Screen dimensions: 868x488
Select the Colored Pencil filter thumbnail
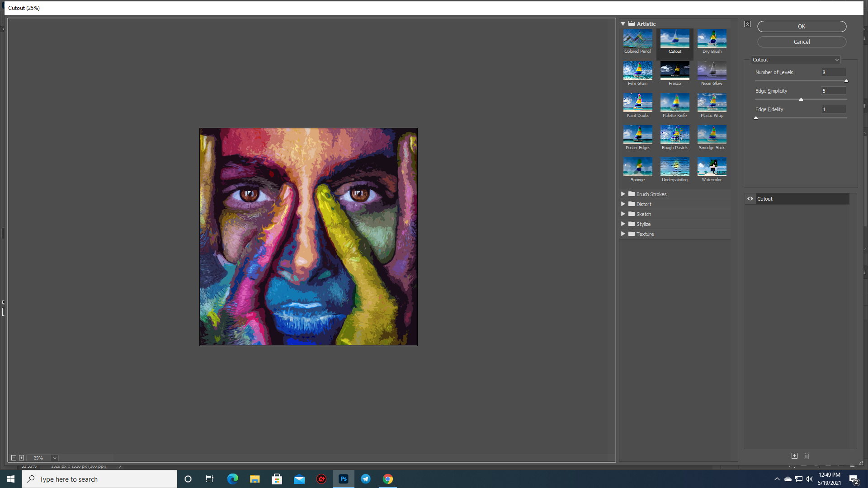click(x=637, y=42)
